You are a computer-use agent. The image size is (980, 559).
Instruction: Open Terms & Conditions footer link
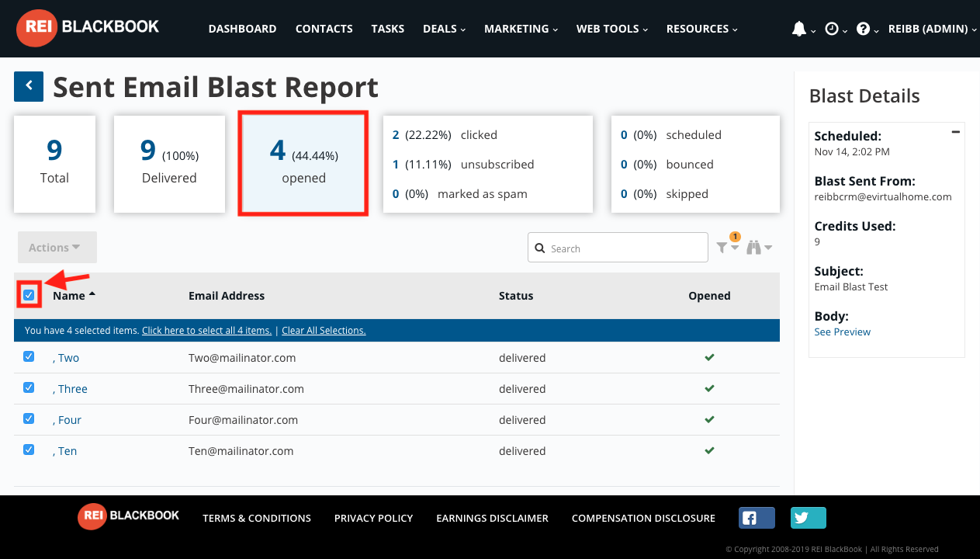coord(257,518)
